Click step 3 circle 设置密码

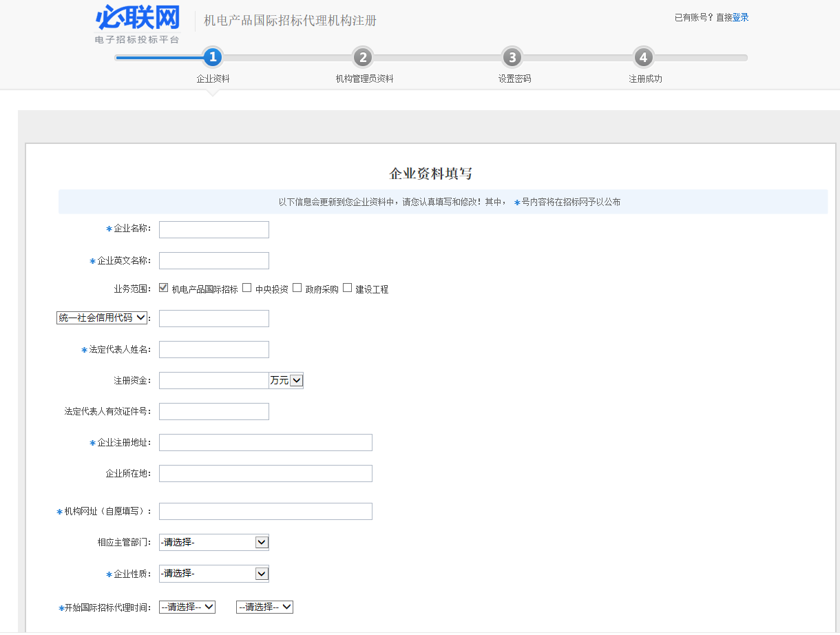[x=512, y=58]
